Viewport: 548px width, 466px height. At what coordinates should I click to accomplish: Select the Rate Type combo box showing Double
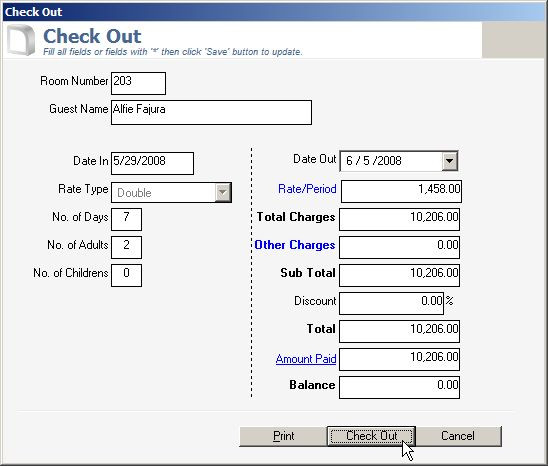click(171, 192)
